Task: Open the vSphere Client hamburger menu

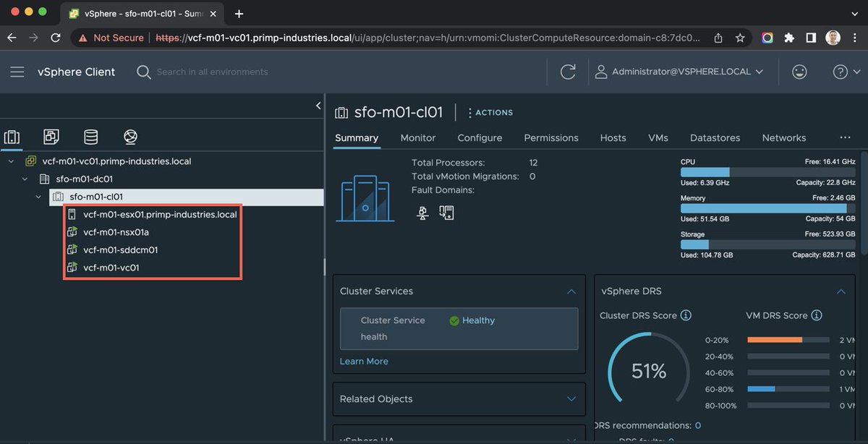Action: (17, 72)
